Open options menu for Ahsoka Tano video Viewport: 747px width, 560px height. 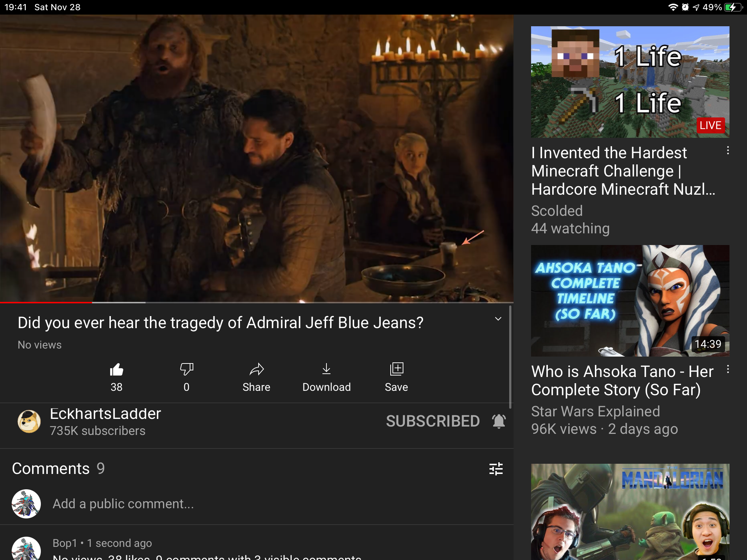pyautogui.click(x=728, y=369)
